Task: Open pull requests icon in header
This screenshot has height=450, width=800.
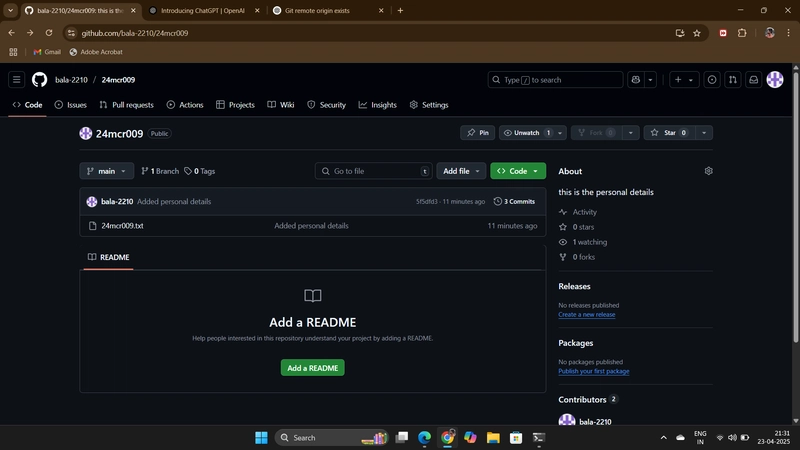Action: pyautogui.click(x=733, y=80)
